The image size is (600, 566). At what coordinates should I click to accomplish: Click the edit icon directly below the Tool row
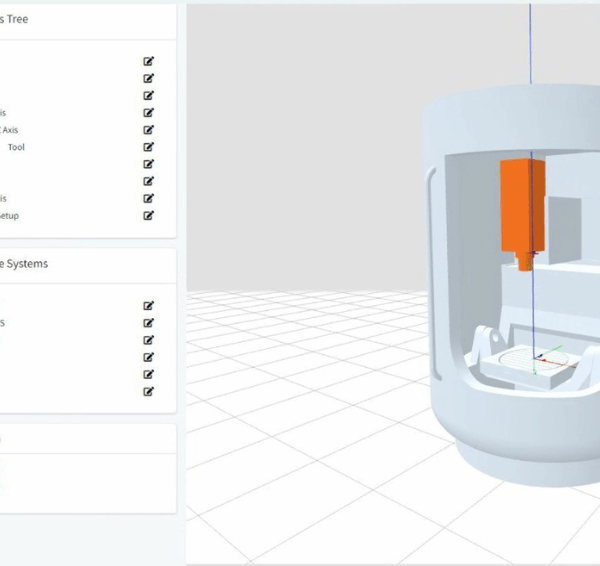(x=149, y=164)
